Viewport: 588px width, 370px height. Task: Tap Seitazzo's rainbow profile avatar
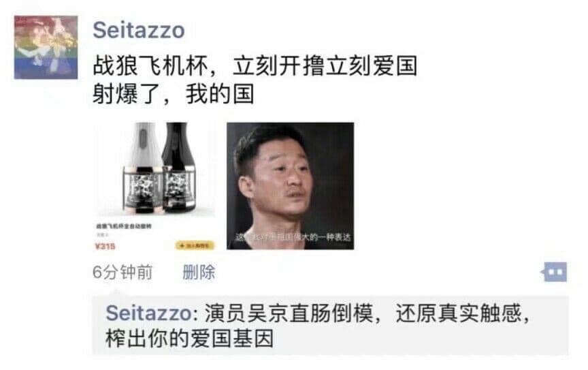(46, 47)
